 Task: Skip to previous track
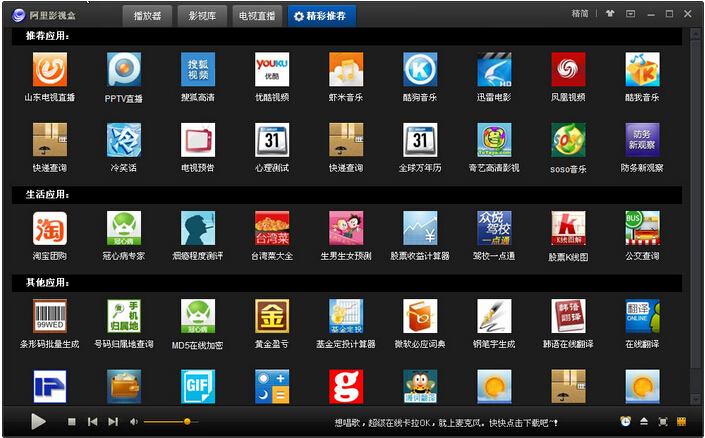tap(93, 422)
